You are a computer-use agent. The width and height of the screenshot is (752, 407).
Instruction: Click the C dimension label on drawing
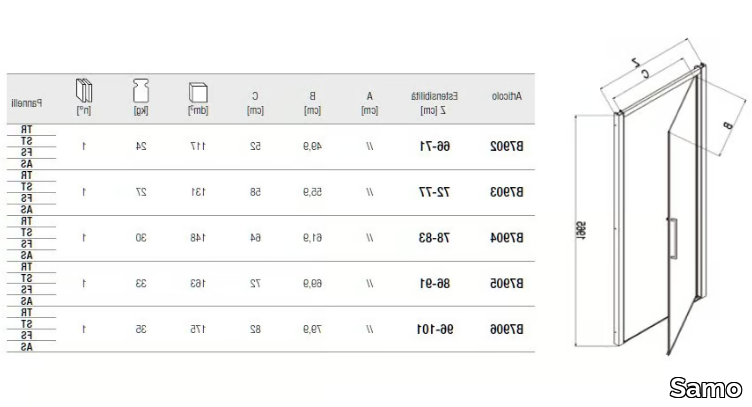click(646, 73)
